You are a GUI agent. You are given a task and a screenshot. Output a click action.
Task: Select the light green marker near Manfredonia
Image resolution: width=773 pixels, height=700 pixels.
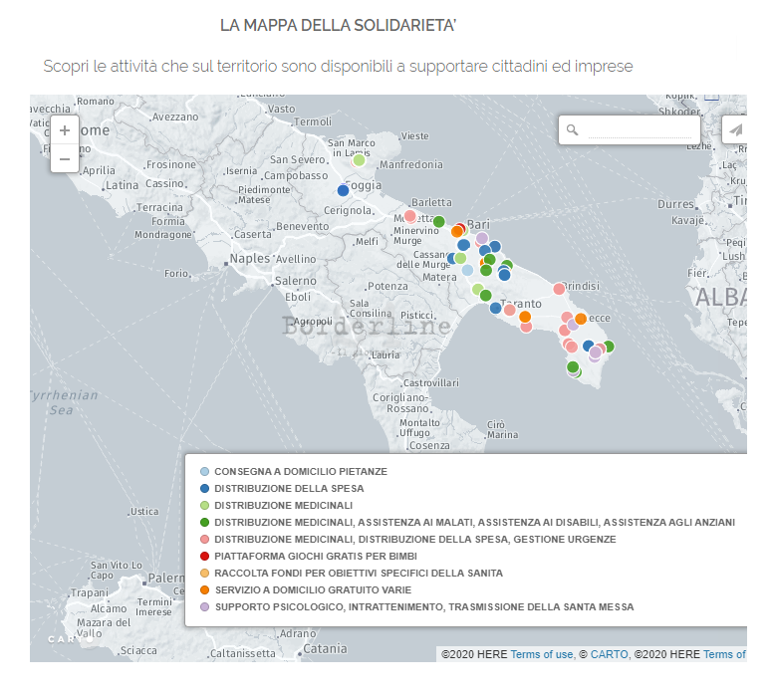click(x=359, y=159)
